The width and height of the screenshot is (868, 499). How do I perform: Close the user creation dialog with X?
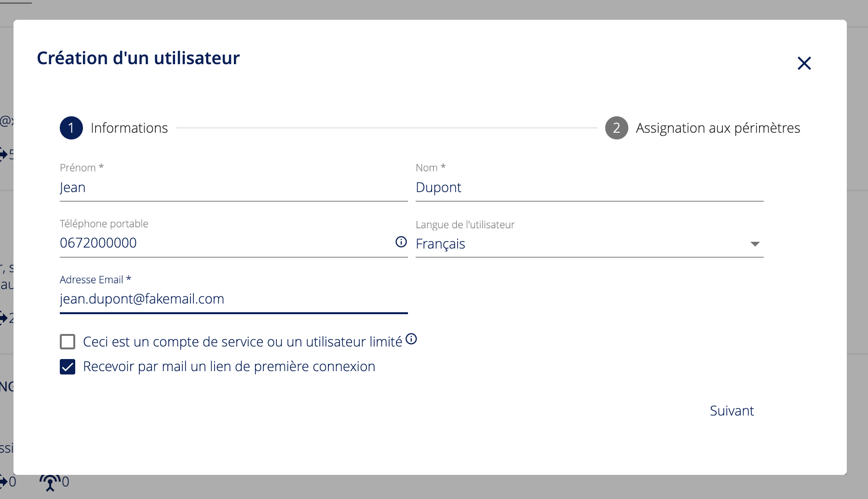(804, 63)
